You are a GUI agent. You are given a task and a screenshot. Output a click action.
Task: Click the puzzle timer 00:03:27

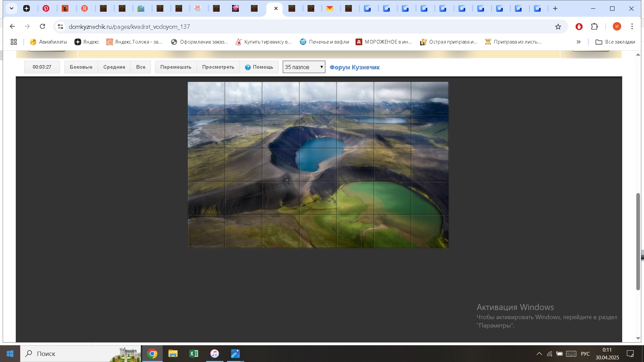[x=42, y=67]
